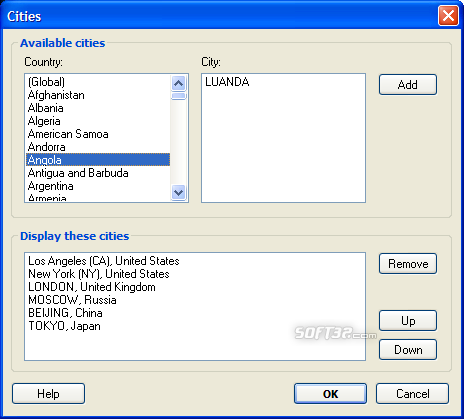Screen dimensions: 464x419
Task: Select Argentina in the country list
Action: click(98, 186)
